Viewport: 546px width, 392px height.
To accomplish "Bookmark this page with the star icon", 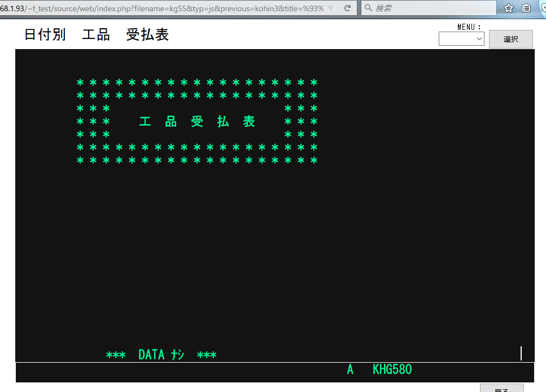I will point(509,8).
